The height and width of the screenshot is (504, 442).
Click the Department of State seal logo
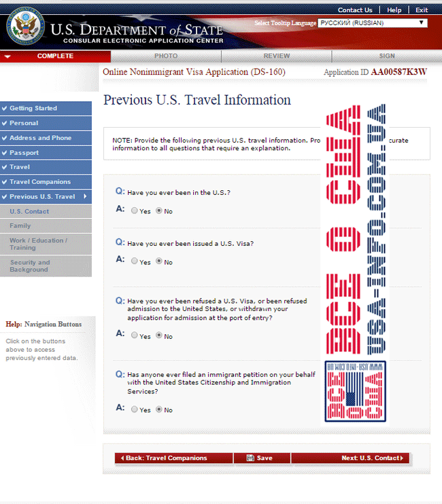pos(25,25)
